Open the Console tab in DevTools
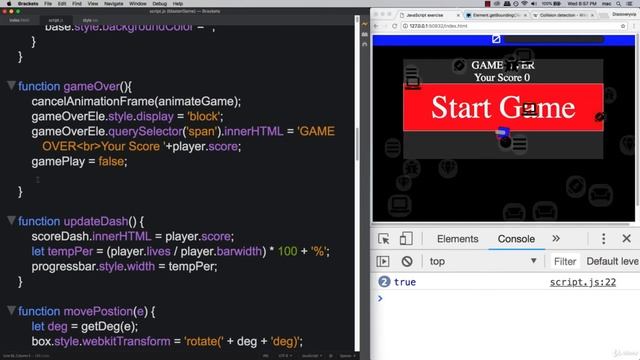This screenshot has height=360, width=640. (x=516, y=239)
